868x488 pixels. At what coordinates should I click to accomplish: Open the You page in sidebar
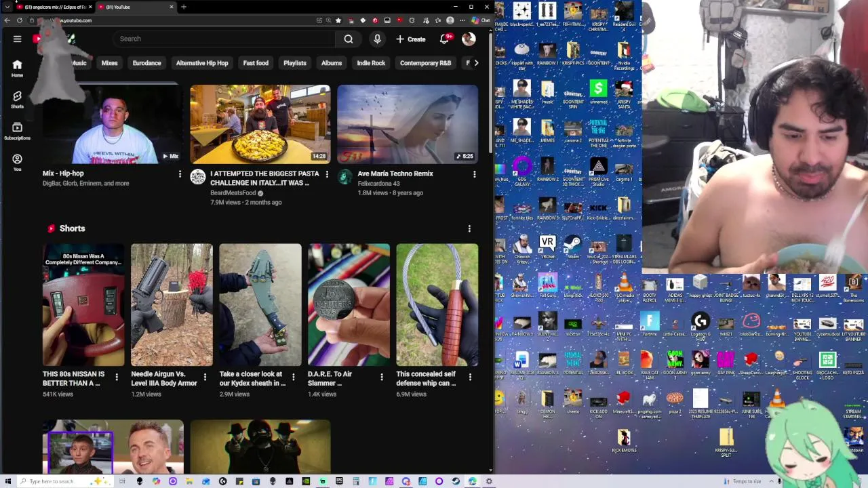click(x=17, y=162)
